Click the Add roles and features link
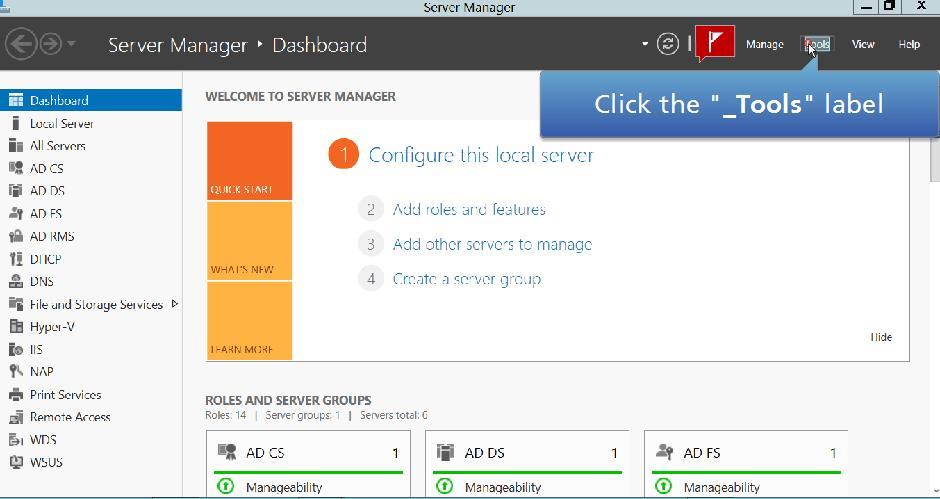 [469, 209]
